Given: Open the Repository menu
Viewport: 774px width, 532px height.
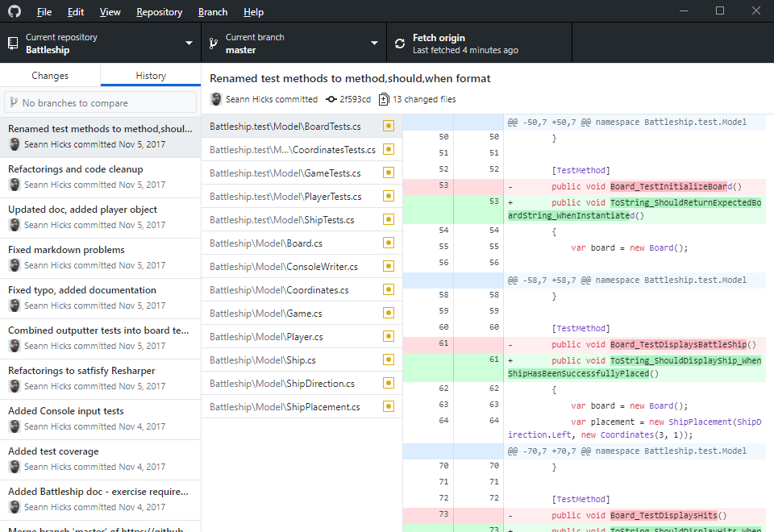Looking at the screenshot, I should pyautogui.click(x=160, y=12).
